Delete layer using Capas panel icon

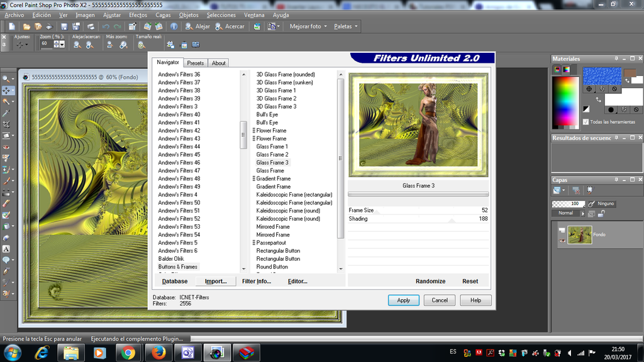coord(575,190)
